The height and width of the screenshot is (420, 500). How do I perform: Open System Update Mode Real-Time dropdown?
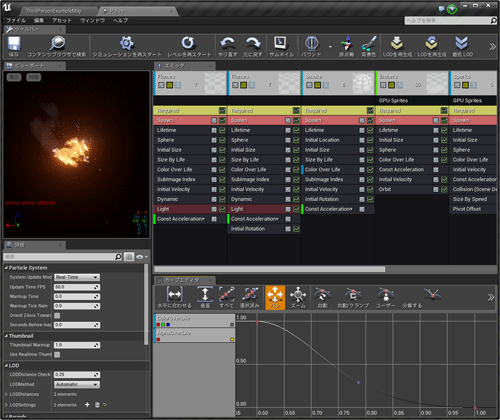pos(77,277)
